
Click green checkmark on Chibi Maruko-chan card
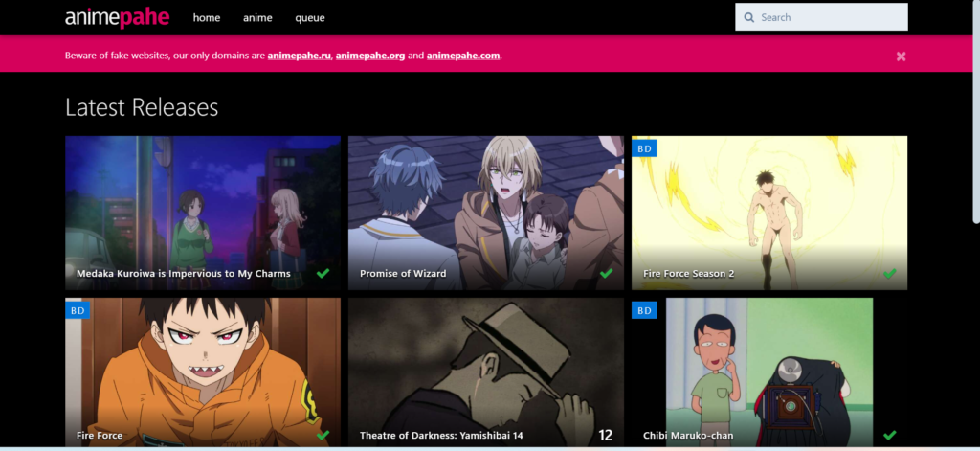coord(889,436)
